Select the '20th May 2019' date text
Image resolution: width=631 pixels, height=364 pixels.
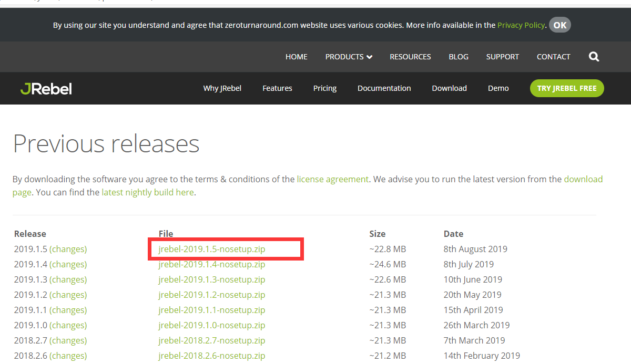coord(472,295)
